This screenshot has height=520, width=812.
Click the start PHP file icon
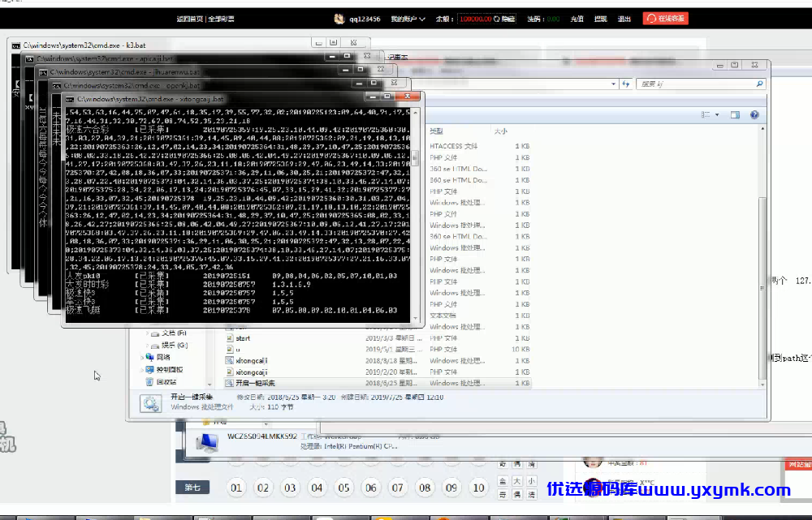[230, 338]
